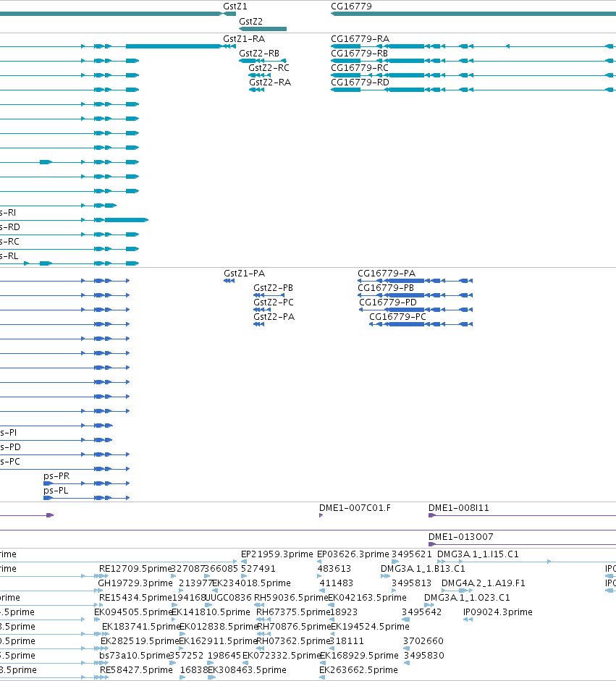Image resolution: width=616 pixels, height=681 pixels.
Task: Select the GstZ2 gene label
Action: coord(250,21)
